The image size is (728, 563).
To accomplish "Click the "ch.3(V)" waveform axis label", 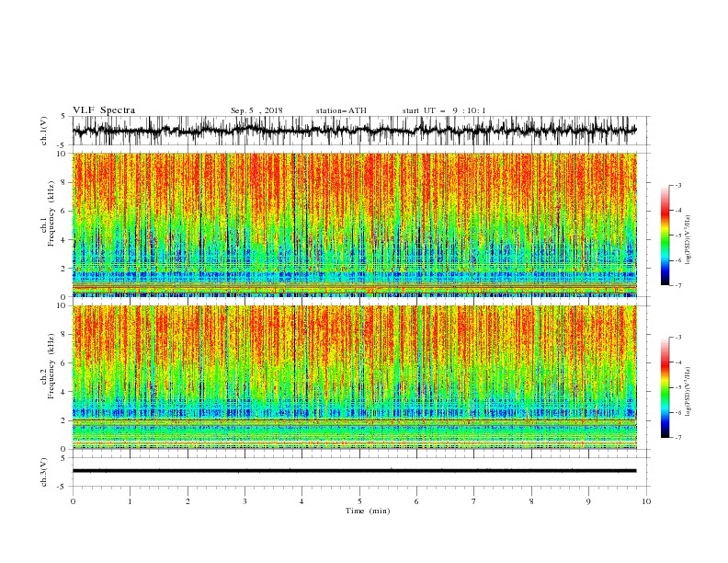I will coord(44,472).
